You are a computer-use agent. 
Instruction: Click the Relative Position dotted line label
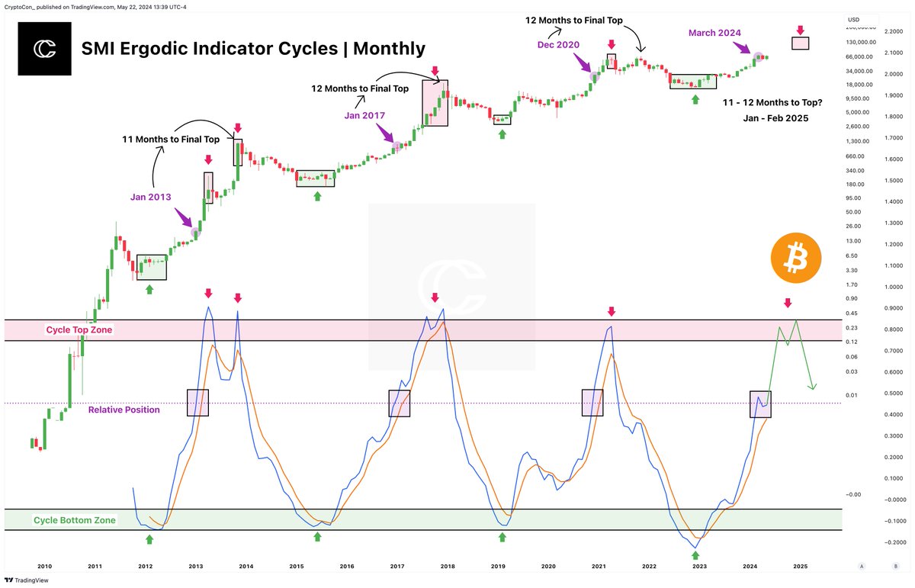[124, 410]
